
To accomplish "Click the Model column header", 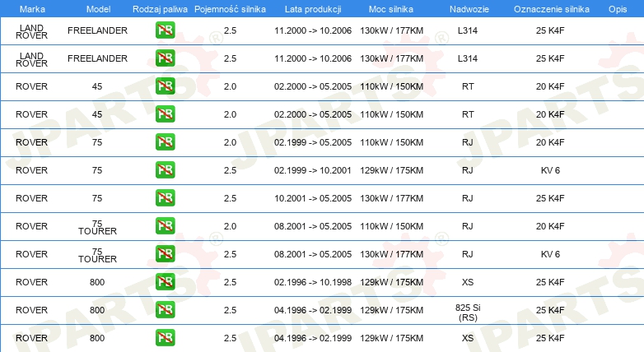I will coord(98,9).
